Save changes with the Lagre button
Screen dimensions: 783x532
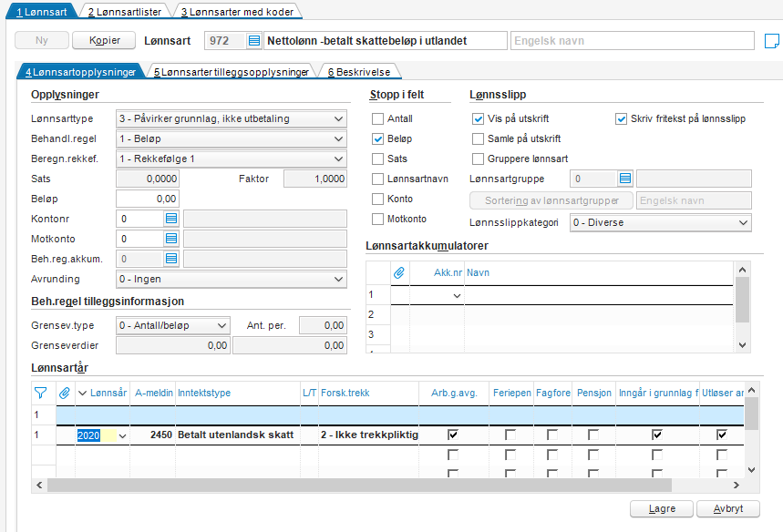tap(662, 508)
